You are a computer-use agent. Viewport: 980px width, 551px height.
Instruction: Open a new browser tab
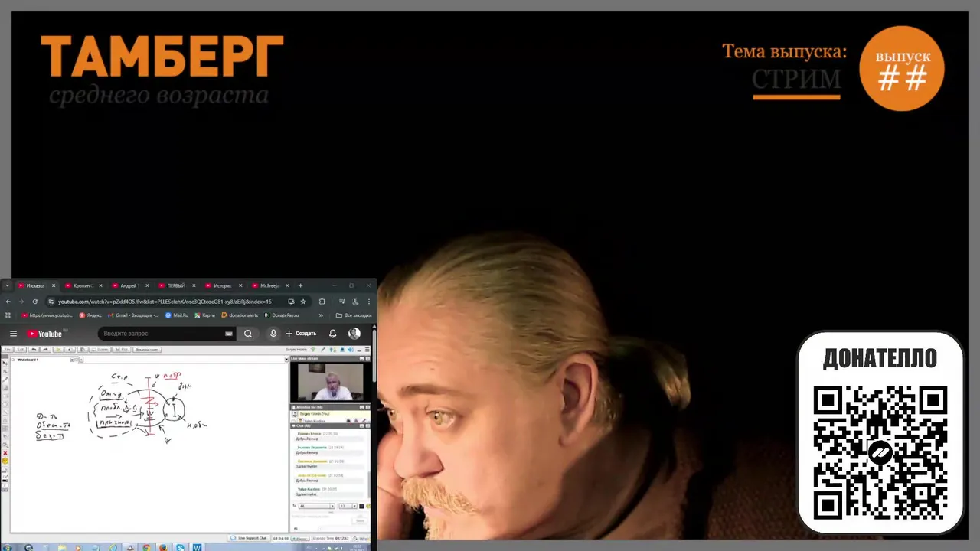pos(300,285)
